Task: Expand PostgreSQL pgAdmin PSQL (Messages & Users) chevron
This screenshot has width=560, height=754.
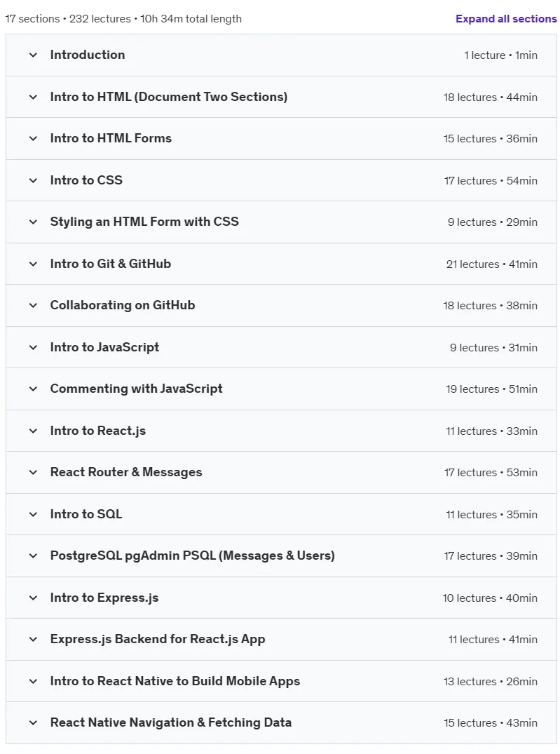Action: point(33,556)
